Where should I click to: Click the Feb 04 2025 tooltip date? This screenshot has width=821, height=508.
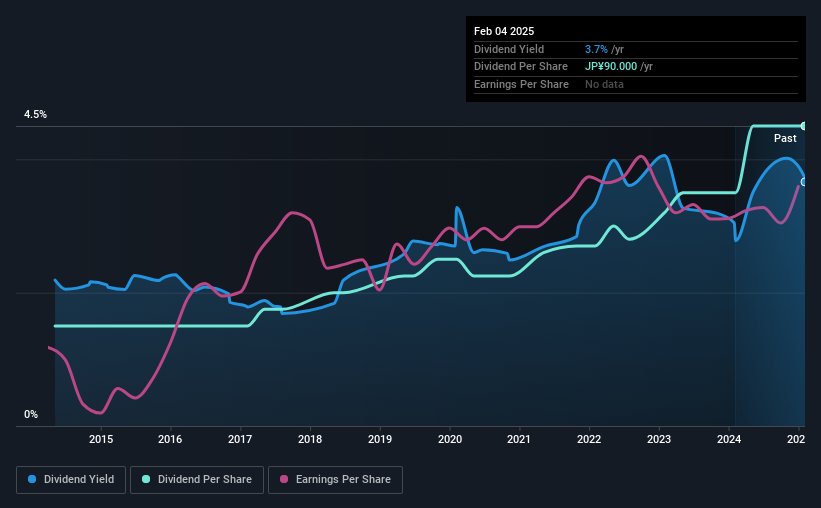click(x=504, y=31)
